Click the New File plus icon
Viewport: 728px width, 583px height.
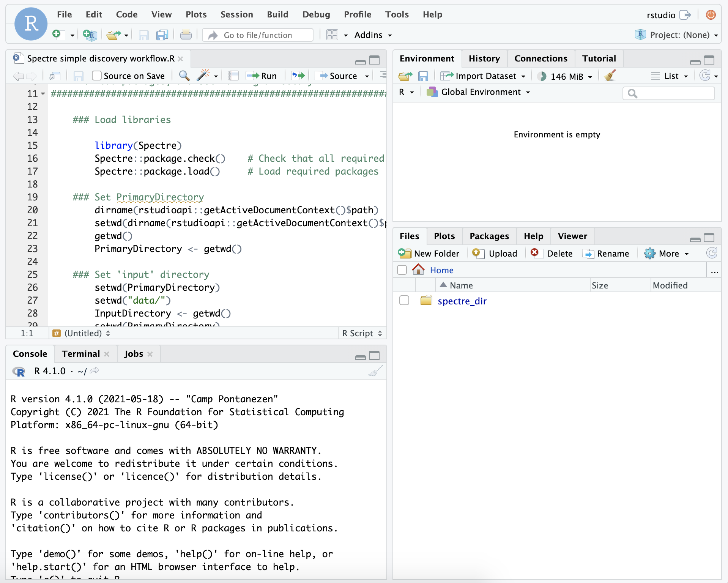coord(57,35)
